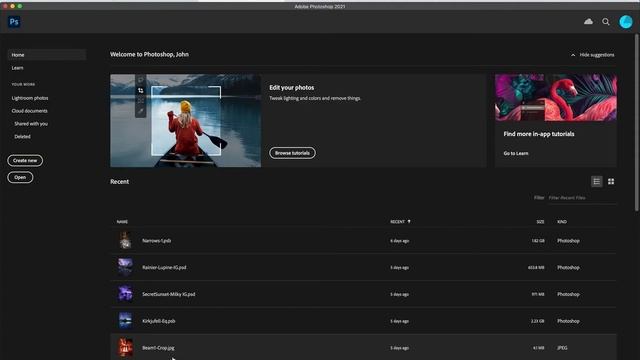
Task: Open the Beam1-Crop.jpg thumbnail
Action: tap(125, 348)
